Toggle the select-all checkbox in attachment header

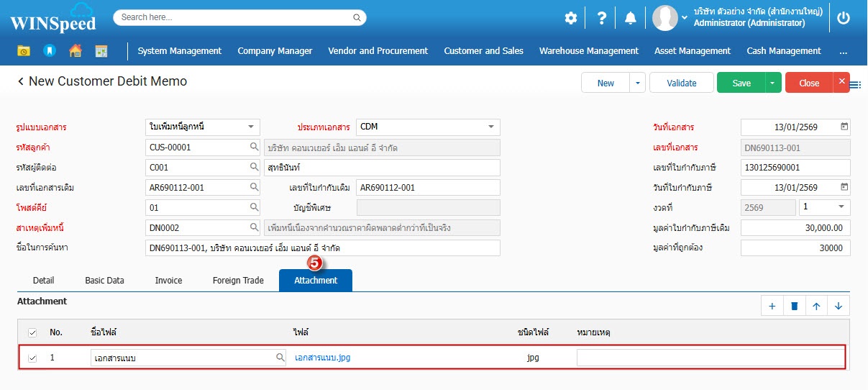(32, 332)
